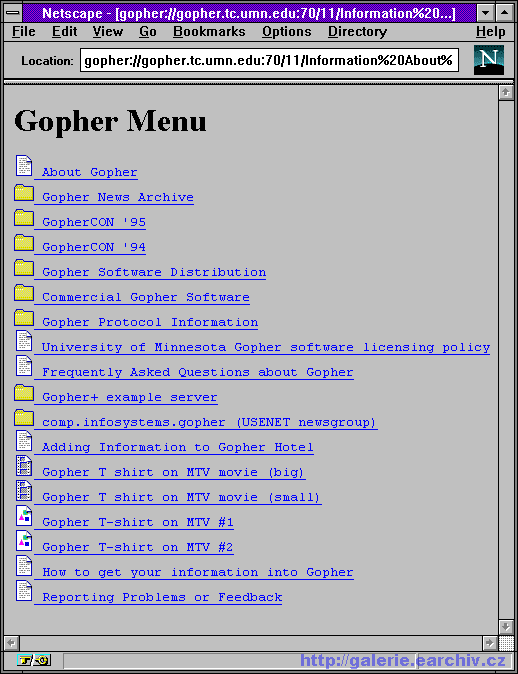
Task: Click the Netscape N logo icon
Action: [489, 61]
